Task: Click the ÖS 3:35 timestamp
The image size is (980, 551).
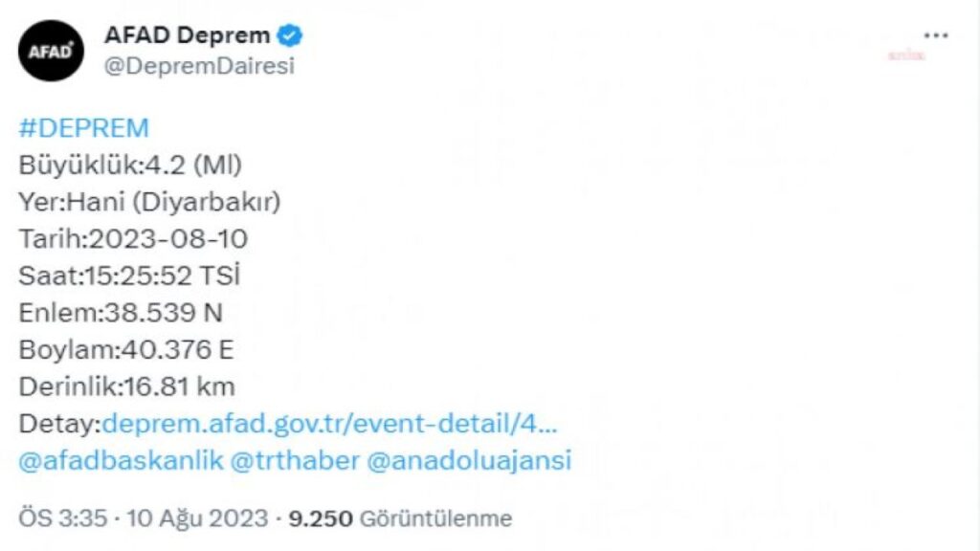Action: pos(62,518)
